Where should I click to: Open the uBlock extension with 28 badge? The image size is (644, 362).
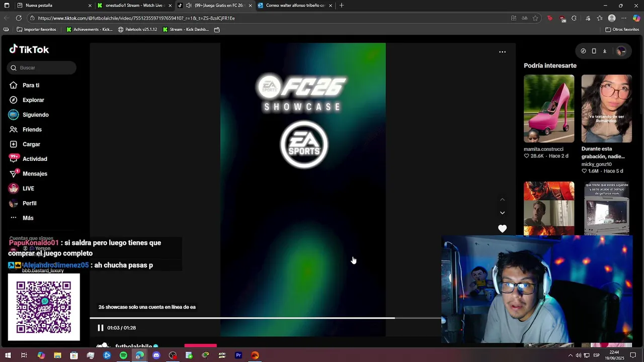point(562,19)
